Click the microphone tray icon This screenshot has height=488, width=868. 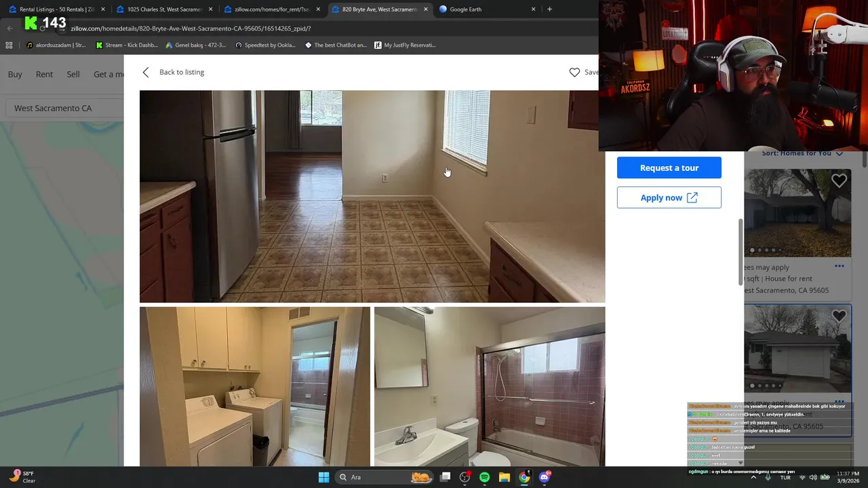pos(768,477)
